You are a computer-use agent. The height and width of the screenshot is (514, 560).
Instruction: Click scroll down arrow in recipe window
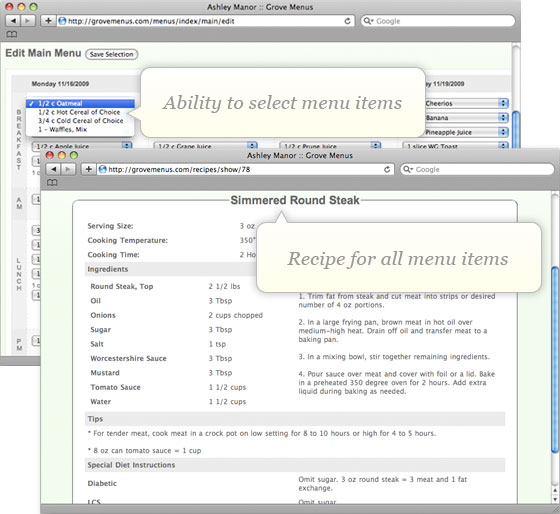[555, 499]
